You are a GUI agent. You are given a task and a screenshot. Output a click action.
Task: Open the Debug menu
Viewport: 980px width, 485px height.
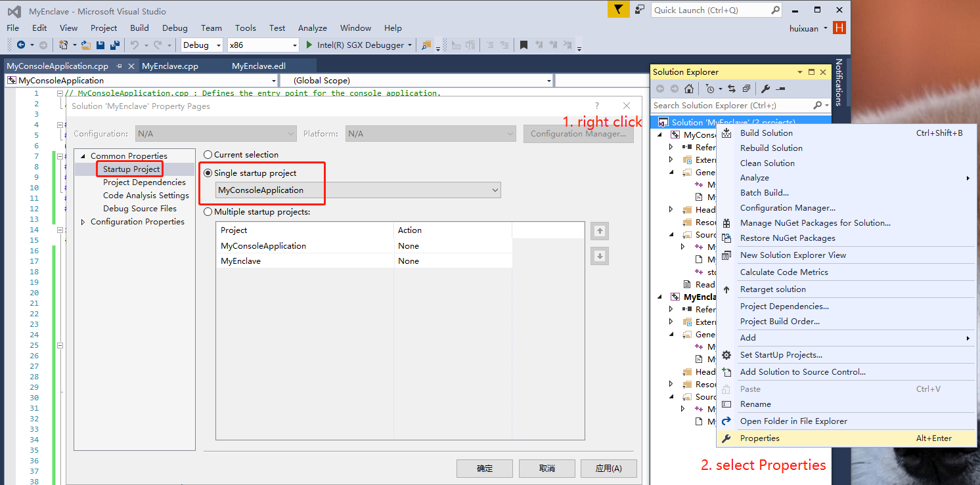(x=175, y=28)
